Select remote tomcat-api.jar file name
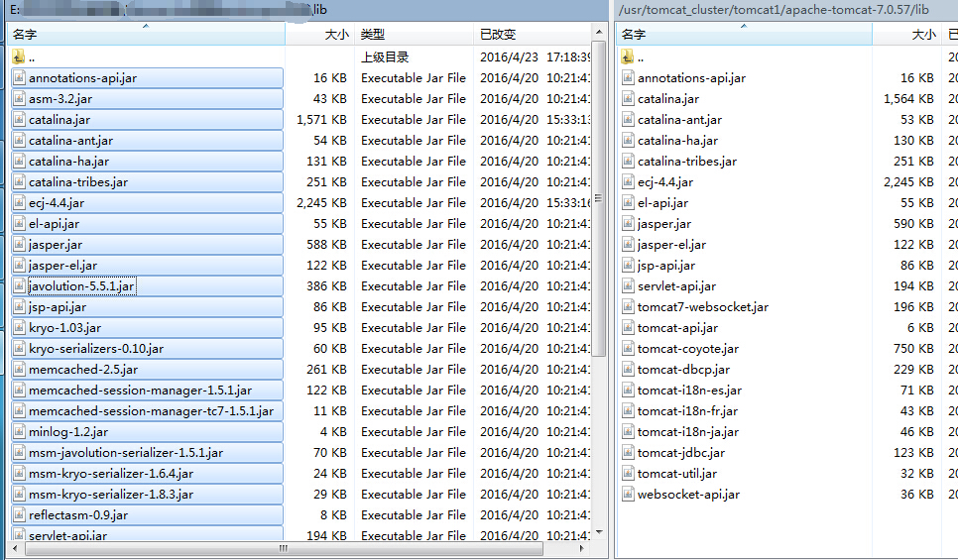Screen dimensions: 958x560 (x=677, y=327)
